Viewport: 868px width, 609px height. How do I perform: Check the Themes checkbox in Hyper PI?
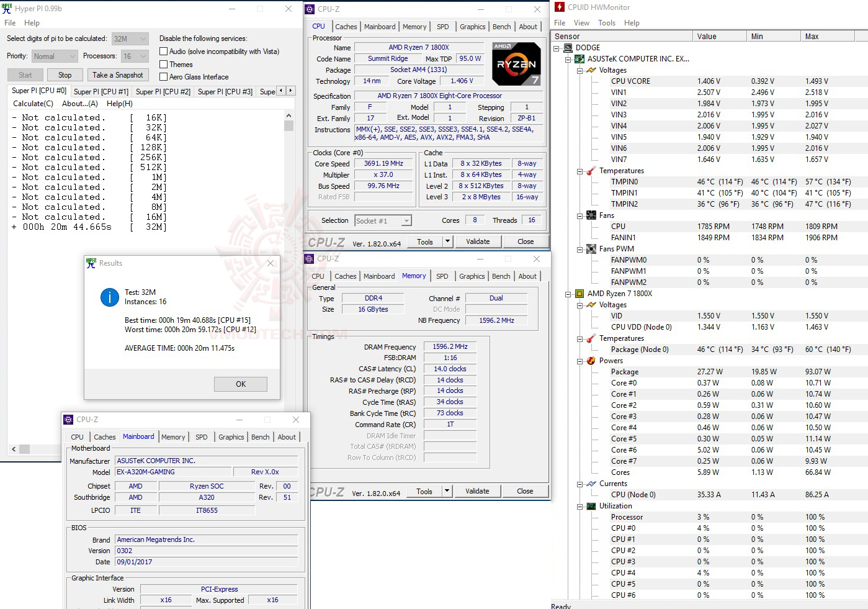click(164, 64)
